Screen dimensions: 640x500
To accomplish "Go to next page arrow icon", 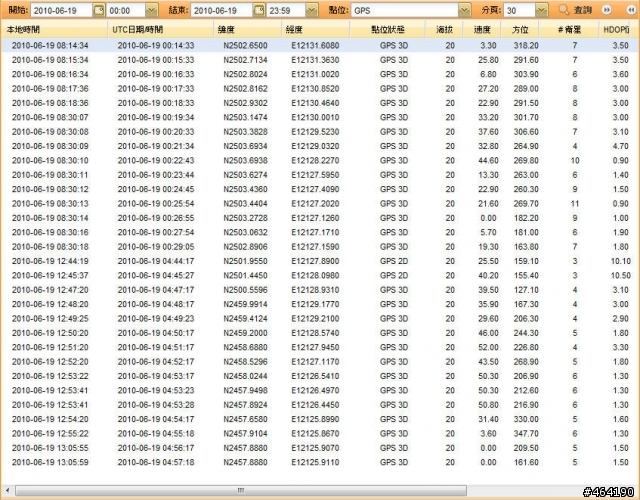I will 607,10.
